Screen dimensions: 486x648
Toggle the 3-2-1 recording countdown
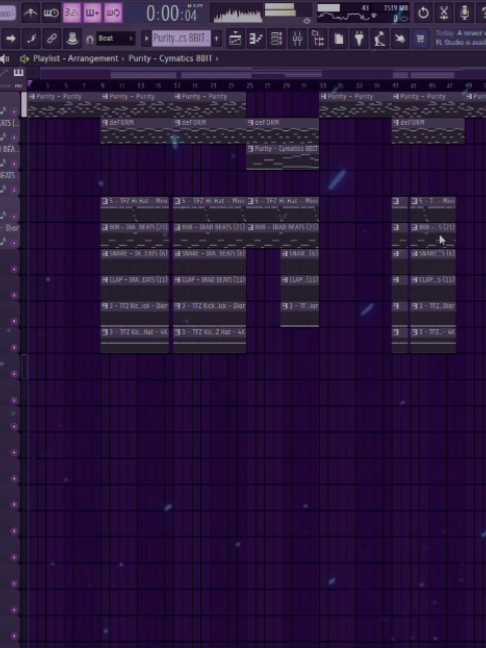[71, 13]
